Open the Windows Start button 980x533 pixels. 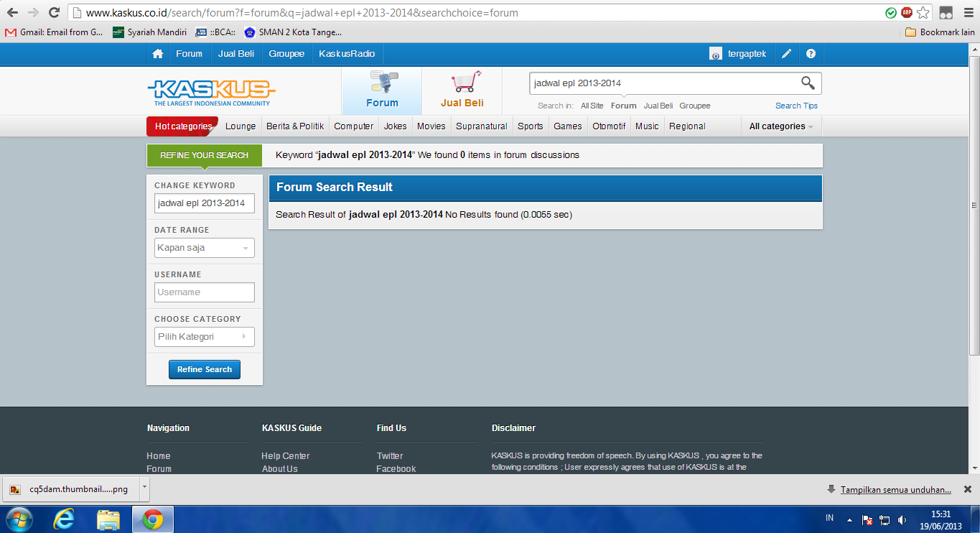click(18, 519)
